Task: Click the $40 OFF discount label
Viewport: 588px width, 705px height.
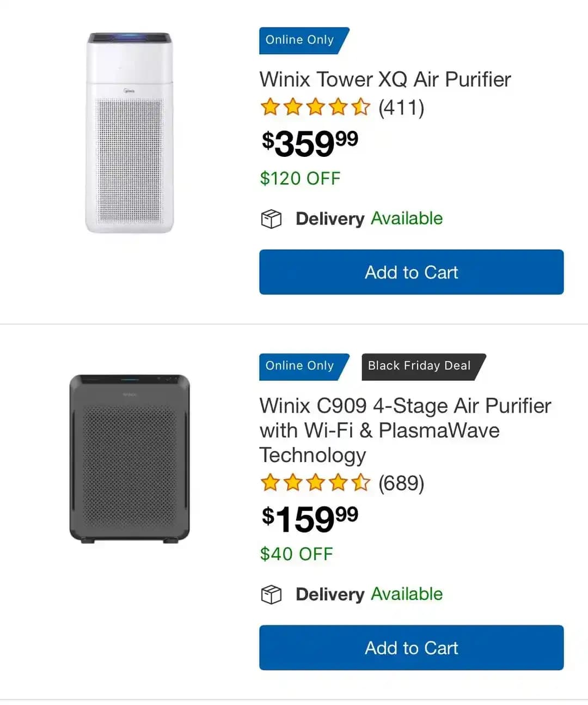Action: tap(297, 554)
